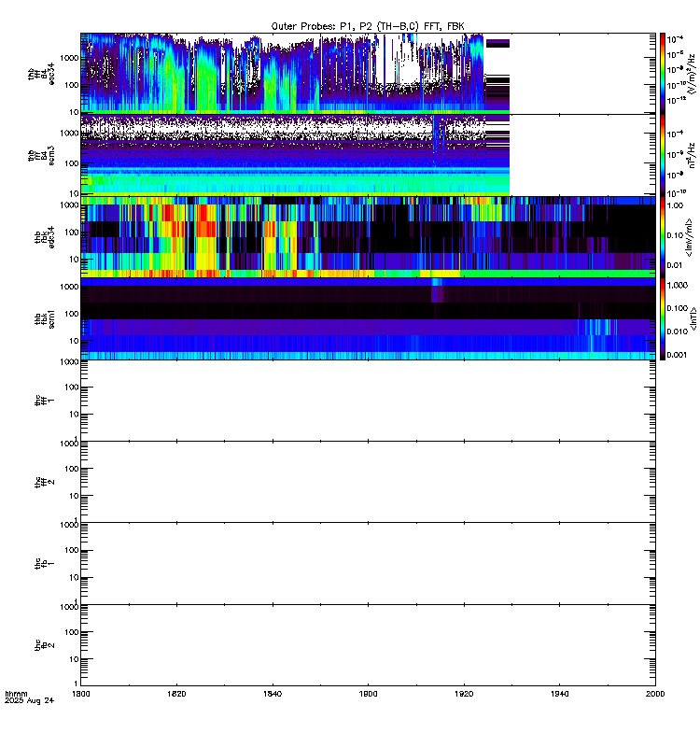Click the 10 y-axis tick of thc fb 2

tap(74, 659)
